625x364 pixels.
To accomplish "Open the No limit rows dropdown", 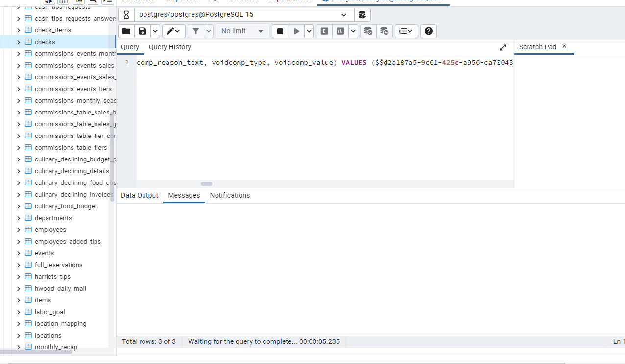I will [242, 31].
